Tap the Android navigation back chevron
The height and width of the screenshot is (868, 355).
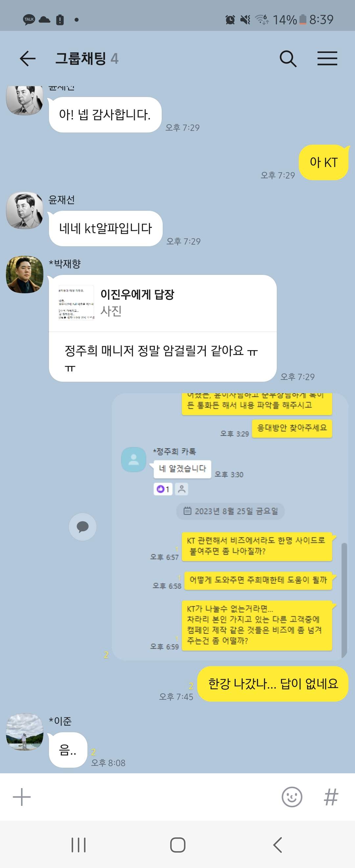click(277, 845)
